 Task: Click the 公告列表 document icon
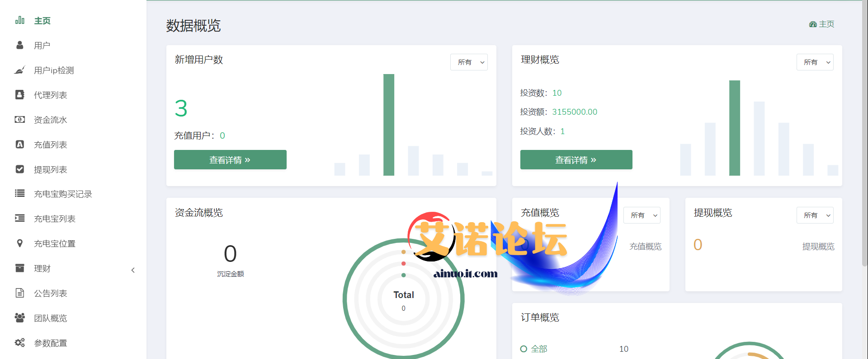19,293
